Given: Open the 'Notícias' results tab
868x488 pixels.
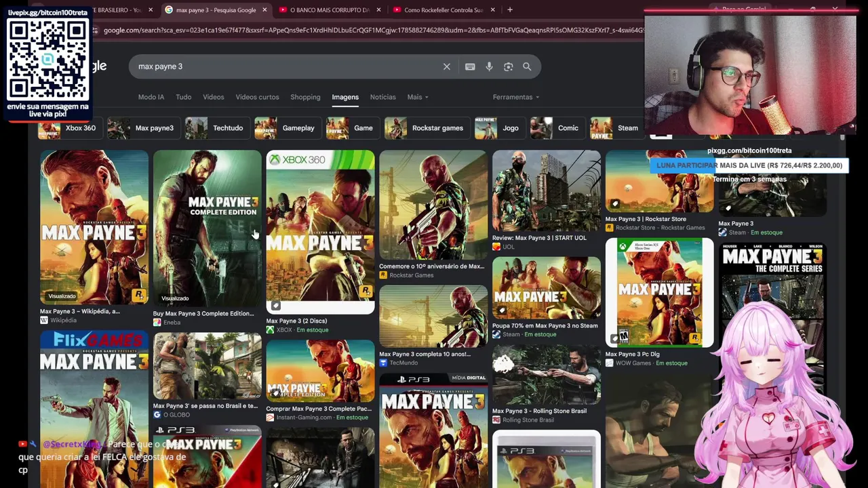Looking at the screenshot, I should (382, 97).
